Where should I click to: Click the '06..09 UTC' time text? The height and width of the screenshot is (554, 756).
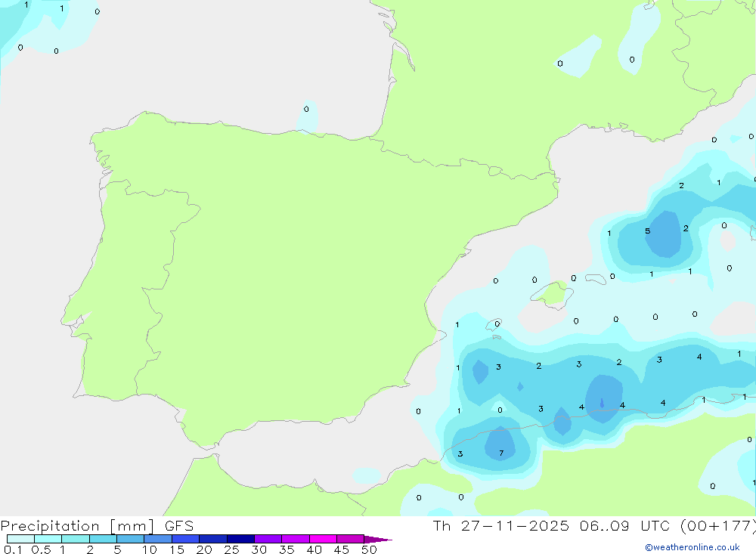625,526
